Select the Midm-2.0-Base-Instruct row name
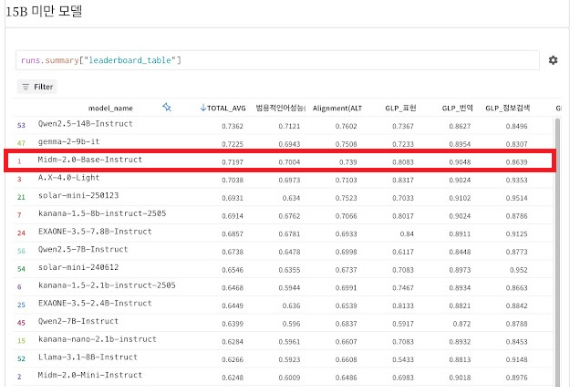The image size is (580, 387). pos(90,159)
